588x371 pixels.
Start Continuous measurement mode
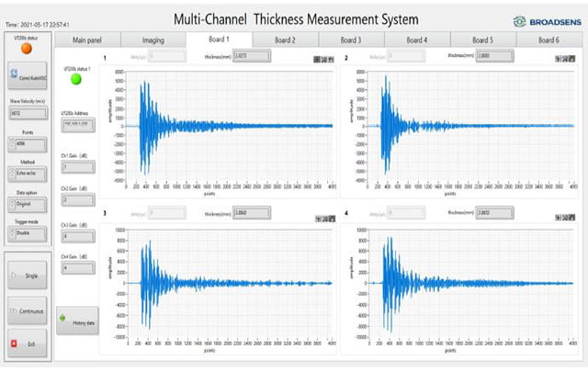tap(25, 310)
